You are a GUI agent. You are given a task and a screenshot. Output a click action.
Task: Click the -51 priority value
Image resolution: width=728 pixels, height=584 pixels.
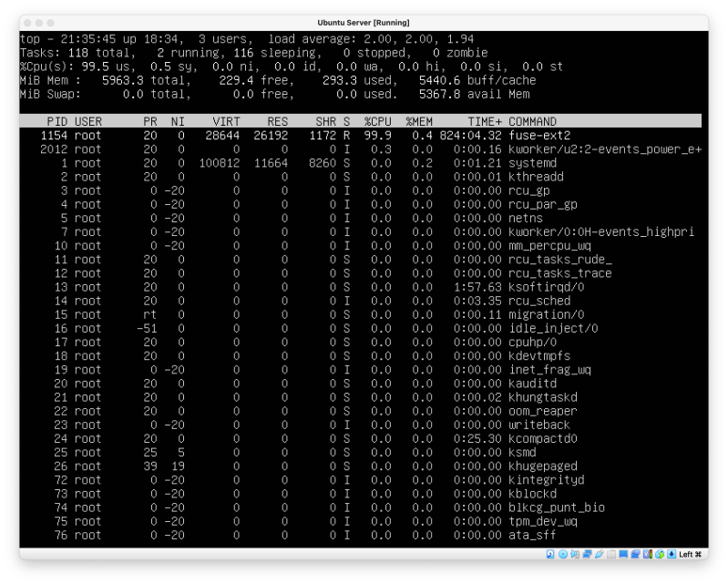coord(147,329)
